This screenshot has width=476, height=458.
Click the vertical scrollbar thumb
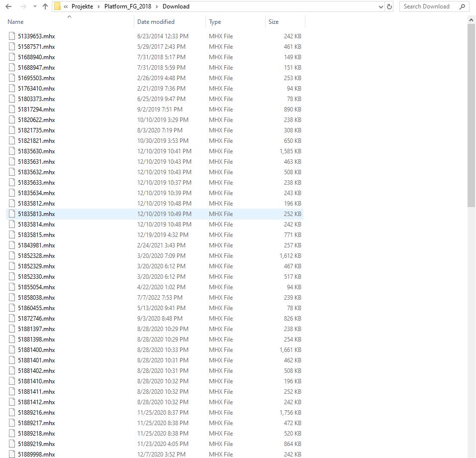[472, 114]
